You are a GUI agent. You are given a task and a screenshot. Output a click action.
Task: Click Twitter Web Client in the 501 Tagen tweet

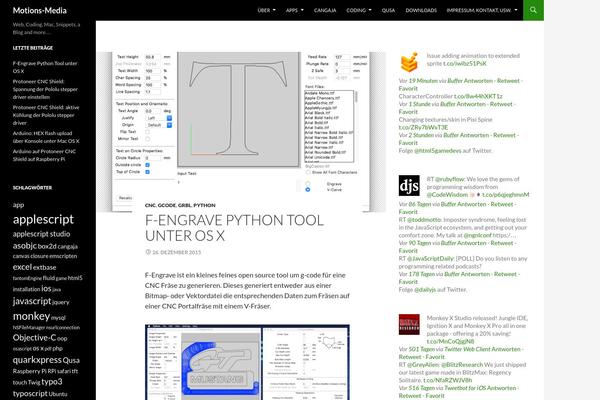coord(468,349)
